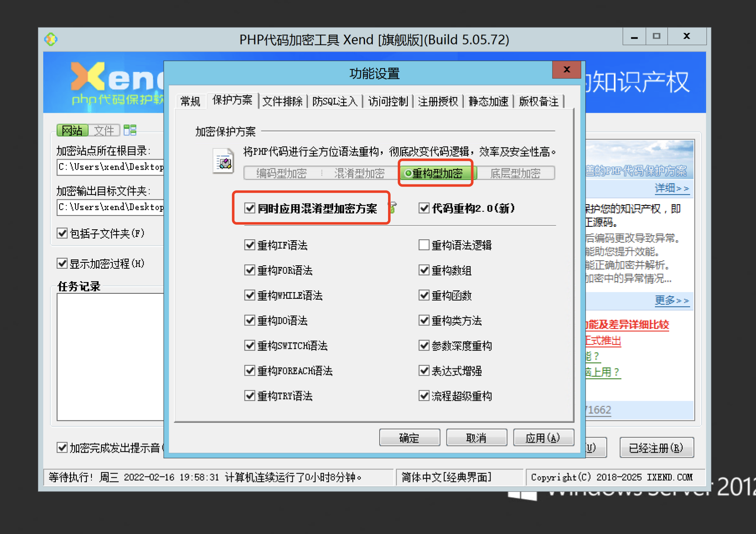Toggle 重构TRY语法 checkbox
The width and height of the screenshot is (756, 534).
tap(250, 396)
